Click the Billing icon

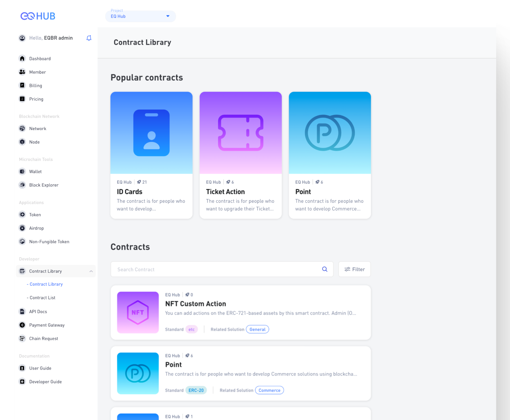click(22, 85)
